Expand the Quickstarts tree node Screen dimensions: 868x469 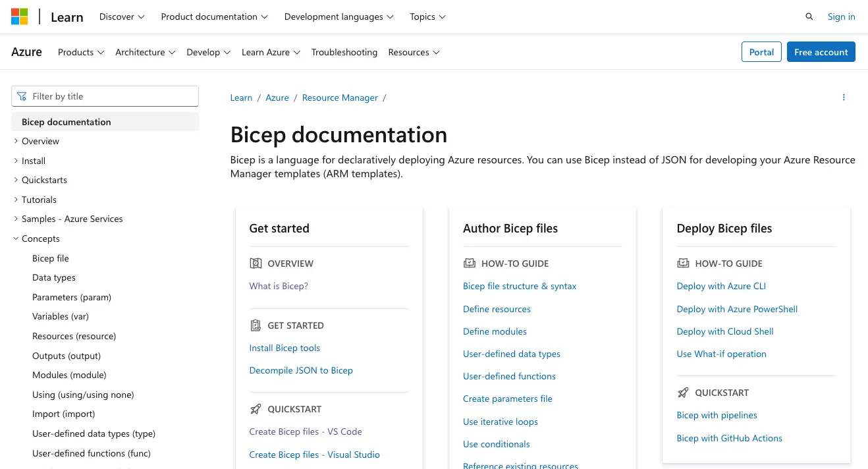click(16, 180)
